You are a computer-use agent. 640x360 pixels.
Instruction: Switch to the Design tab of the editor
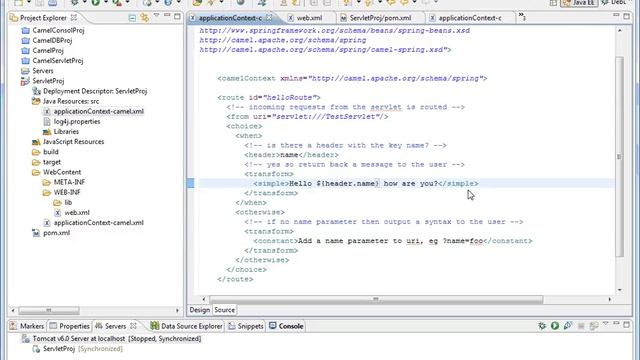pos(199,310)
